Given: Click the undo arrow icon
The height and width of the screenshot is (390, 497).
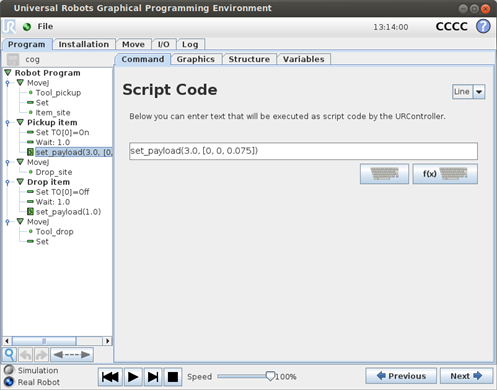Looking at the screenshot, I should (x=25, y=354).
